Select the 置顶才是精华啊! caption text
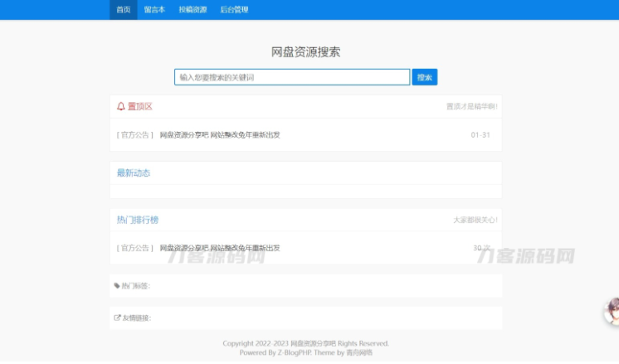The height and width of the screenshot is (364, 619). coord(472,106)
